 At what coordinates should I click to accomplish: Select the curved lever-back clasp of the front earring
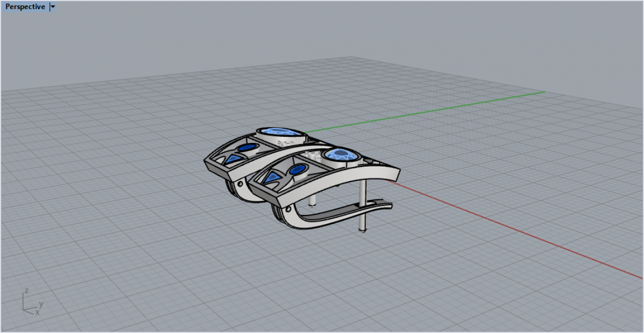tap(333, 215)
